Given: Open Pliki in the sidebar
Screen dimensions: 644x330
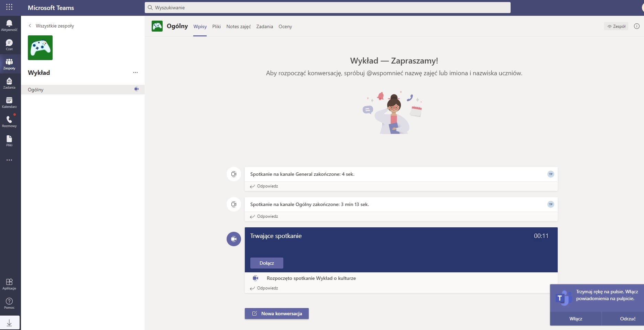Looking at the screenshot, I should pos(9,141).
